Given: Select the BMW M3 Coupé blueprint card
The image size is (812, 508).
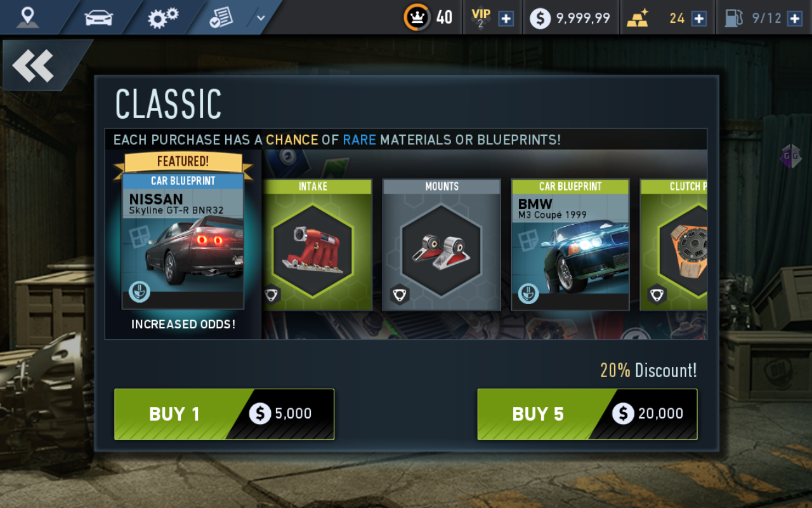Looking at the screenshot, I should (x=570, y=244).
